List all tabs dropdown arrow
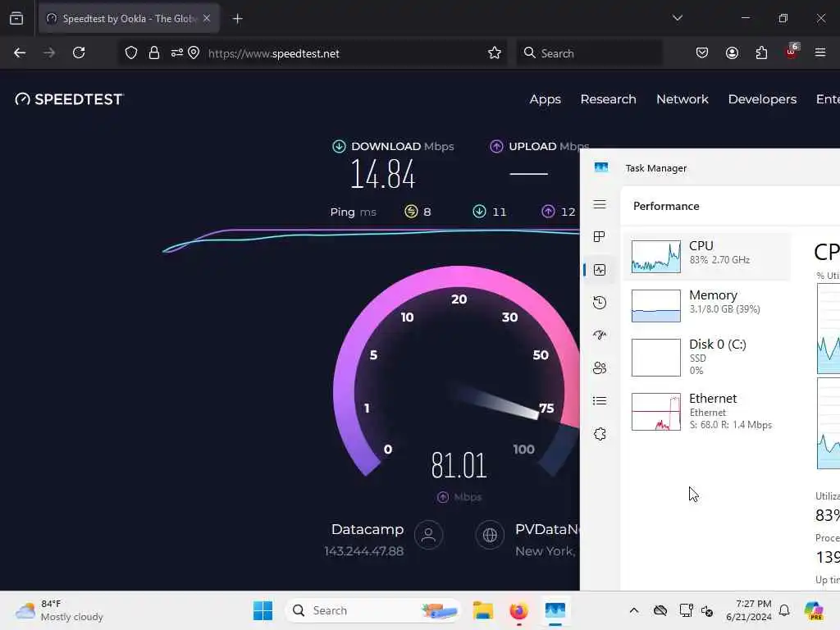Screen dimensions: 840x630 tap(677, 18)
